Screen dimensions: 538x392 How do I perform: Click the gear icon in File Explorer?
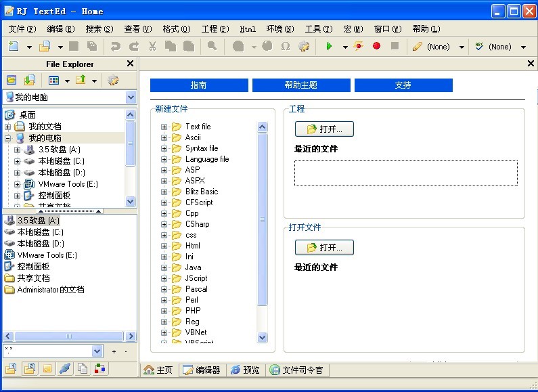click(x=113, y=80)
